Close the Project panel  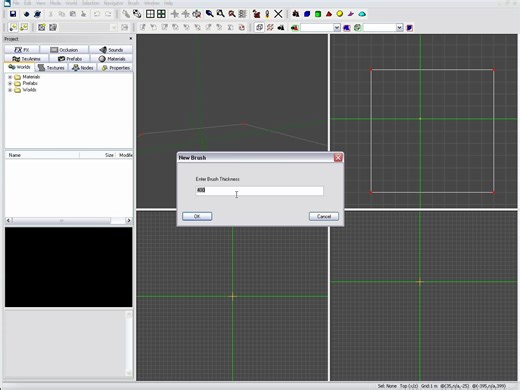(x=131, y=39)
